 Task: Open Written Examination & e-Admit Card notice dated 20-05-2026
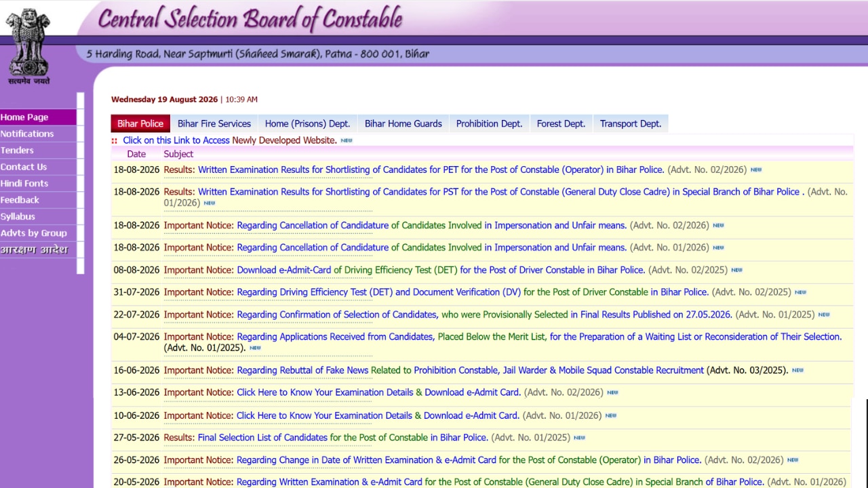tap(500, 482)
